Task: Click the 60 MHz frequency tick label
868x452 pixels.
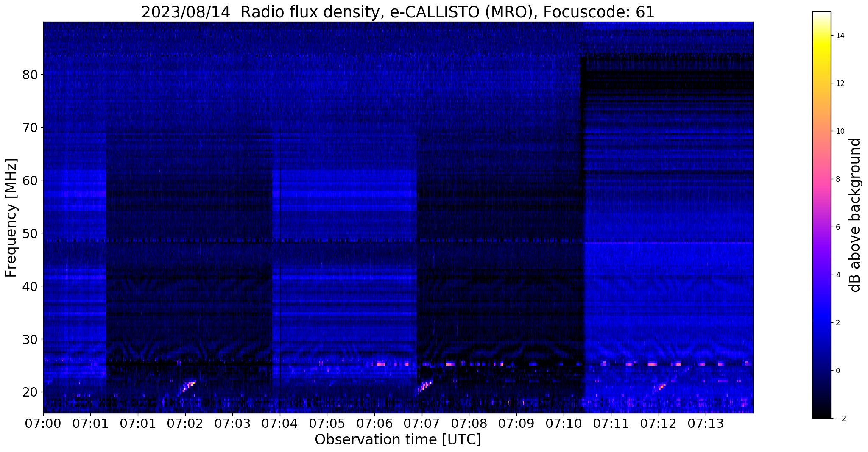Action: click(30, 180)
